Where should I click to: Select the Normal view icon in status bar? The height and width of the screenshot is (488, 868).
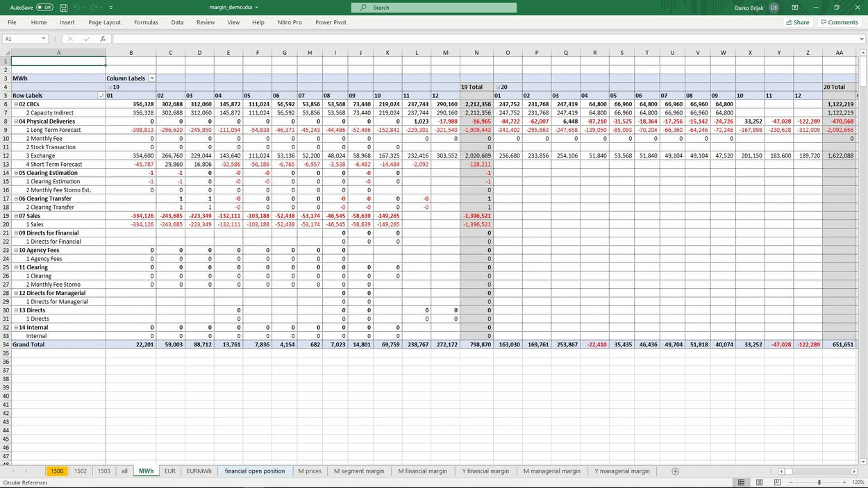pyautogui.click(x=740, y=482)
